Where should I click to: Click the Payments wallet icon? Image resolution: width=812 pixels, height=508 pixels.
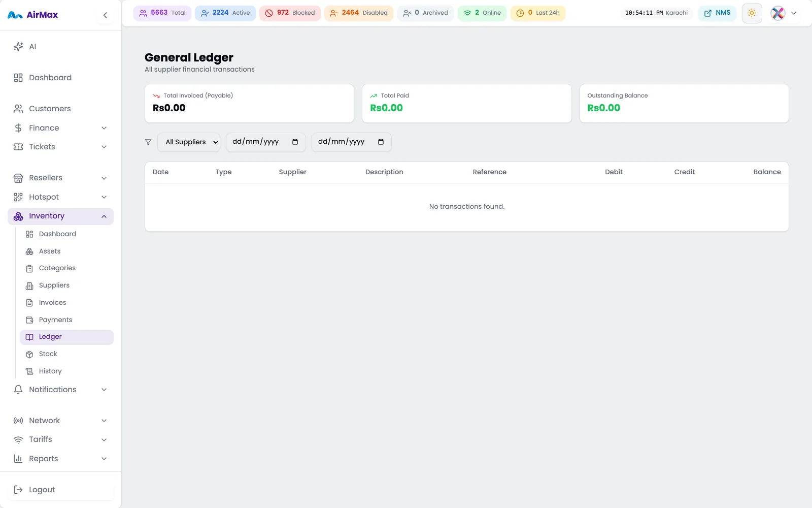click(x=29, y=320)
